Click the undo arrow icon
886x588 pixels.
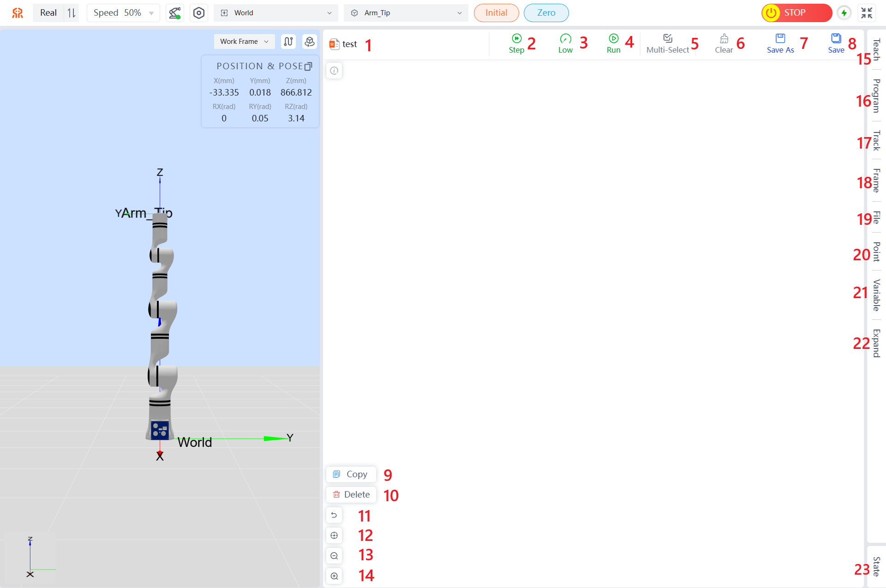click(334, 515)
